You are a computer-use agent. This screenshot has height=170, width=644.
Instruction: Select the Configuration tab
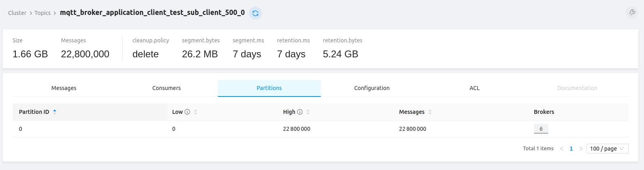[372, 88]
